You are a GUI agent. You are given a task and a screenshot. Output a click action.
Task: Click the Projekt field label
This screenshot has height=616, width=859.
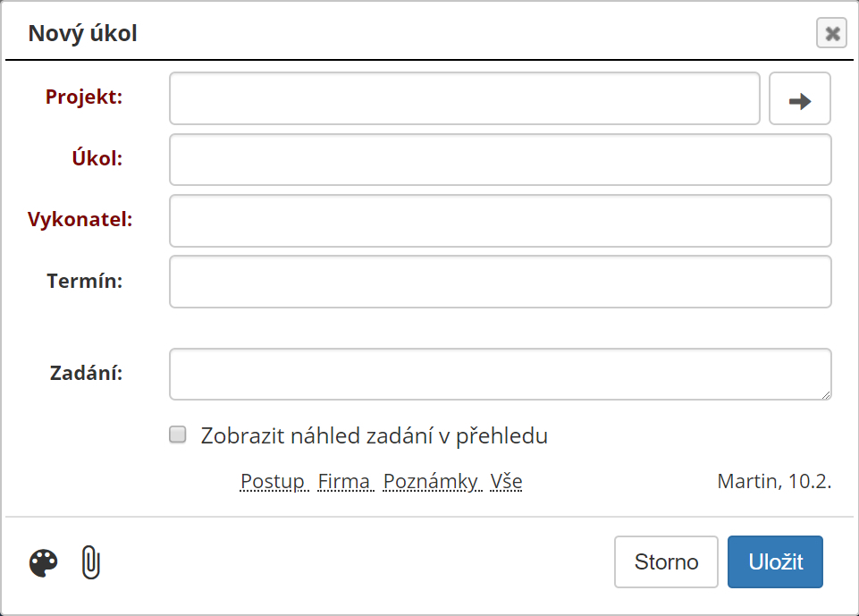[x=84, y=97]
